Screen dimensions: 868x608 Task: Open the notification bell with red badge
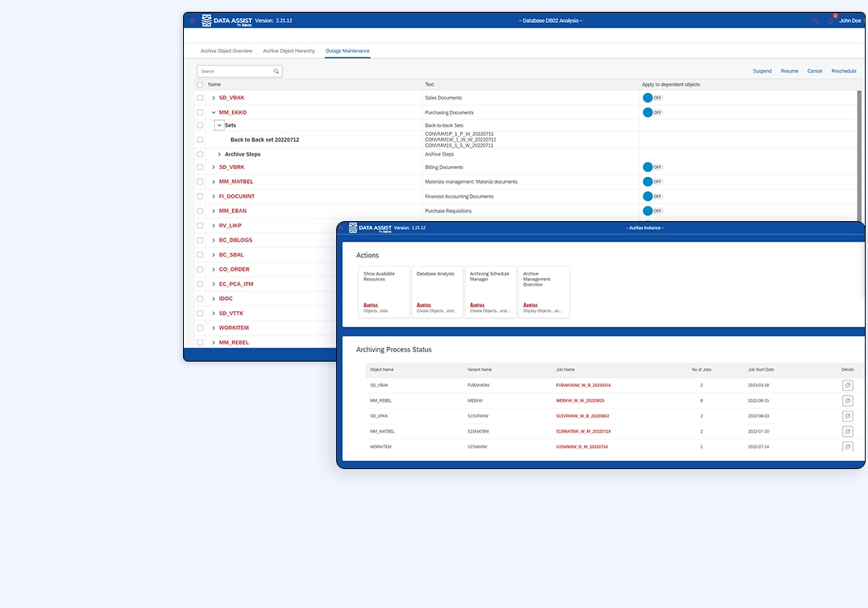pyautogui.click(x=832, y=21)
